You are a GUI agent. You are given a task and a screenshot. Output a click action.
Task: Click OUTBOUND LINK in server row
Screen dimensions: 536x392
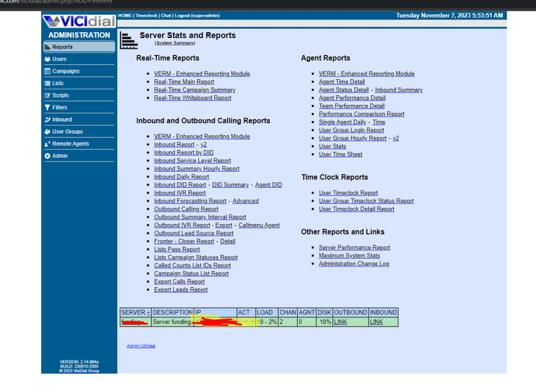[340, 322]
